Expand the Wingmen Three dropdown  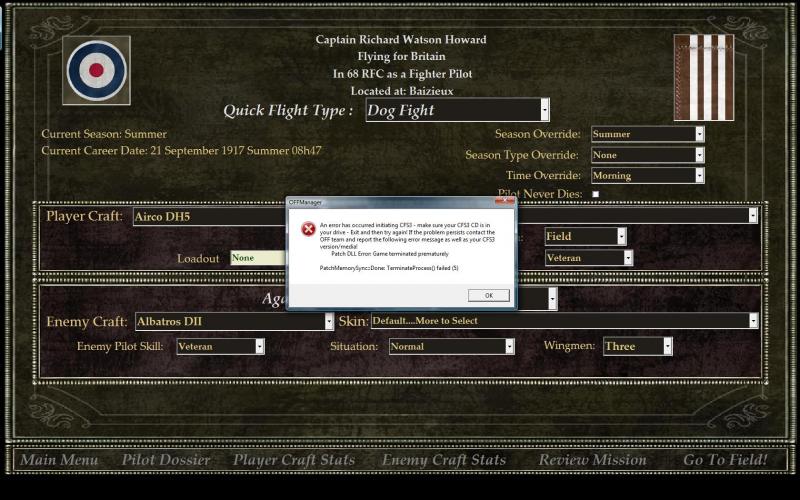638,346
